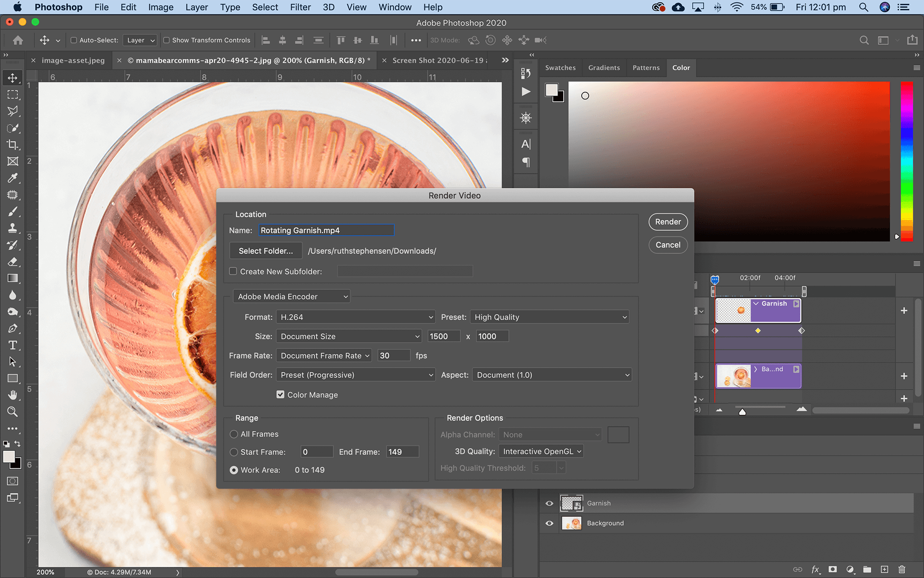Select the Eraser tool
Viewport: 924px width, 578px height.
12,262
